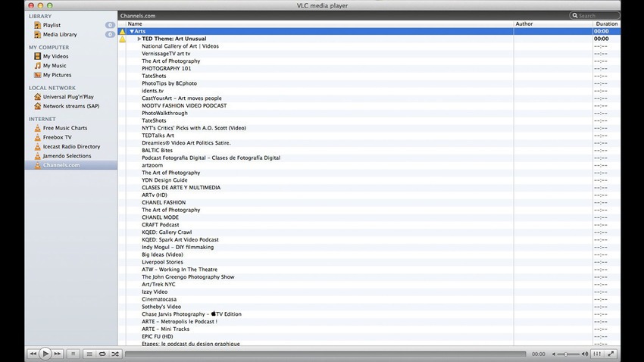Open Jamendo Selections in Internet section
644x362 pixels.
[67, 156]
